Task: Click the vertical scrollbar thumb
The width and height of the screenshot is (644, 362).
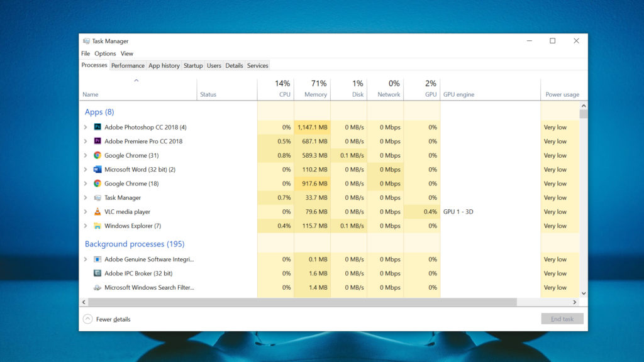Action: 584,114
